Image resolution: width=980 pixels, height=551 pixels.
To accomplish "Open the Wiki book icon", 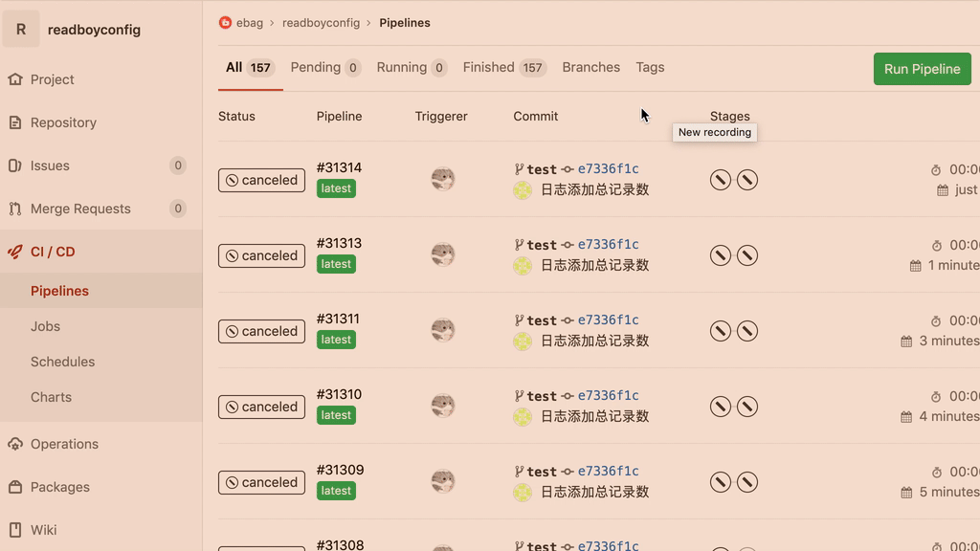I will click(15, 530).
